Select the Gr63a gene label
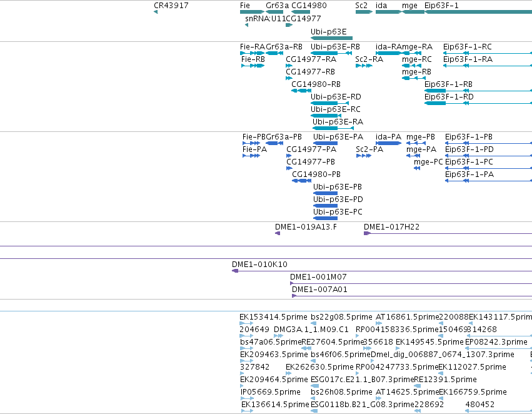This screenshot has height=414, width=532. [x=277, y=6]
